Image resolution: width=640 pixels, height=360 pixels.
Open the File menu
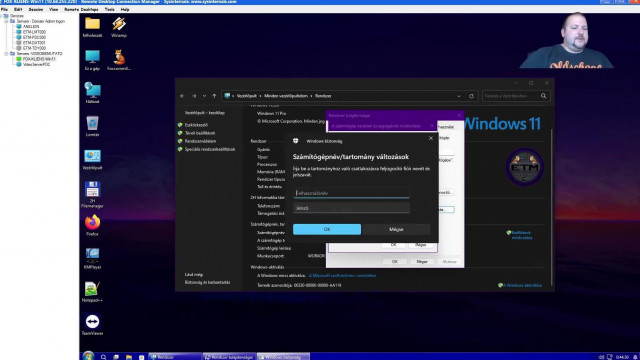pyautogui.click(x=4, y=9)
